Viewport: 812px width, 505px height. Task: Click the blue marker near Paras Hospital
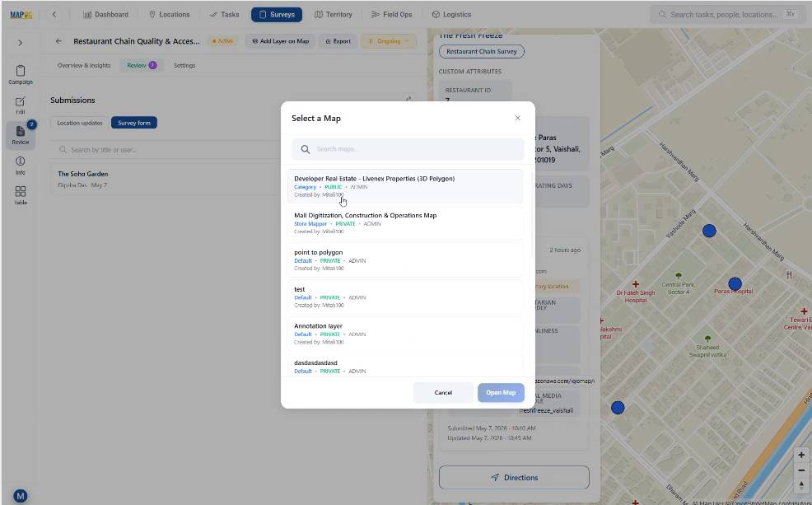coord(735,284)
